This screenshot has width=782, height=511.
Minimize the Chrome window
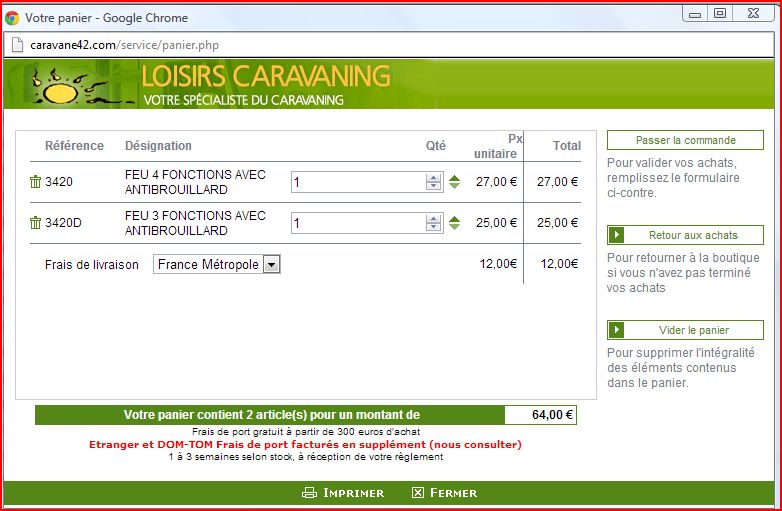click(x=695, y=13)
